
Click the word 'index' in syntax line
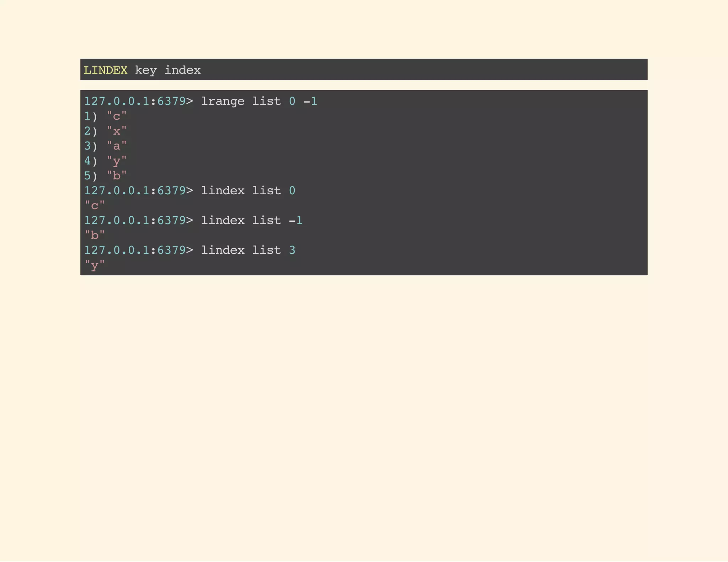pyautogui.click(x=182, y=70)
